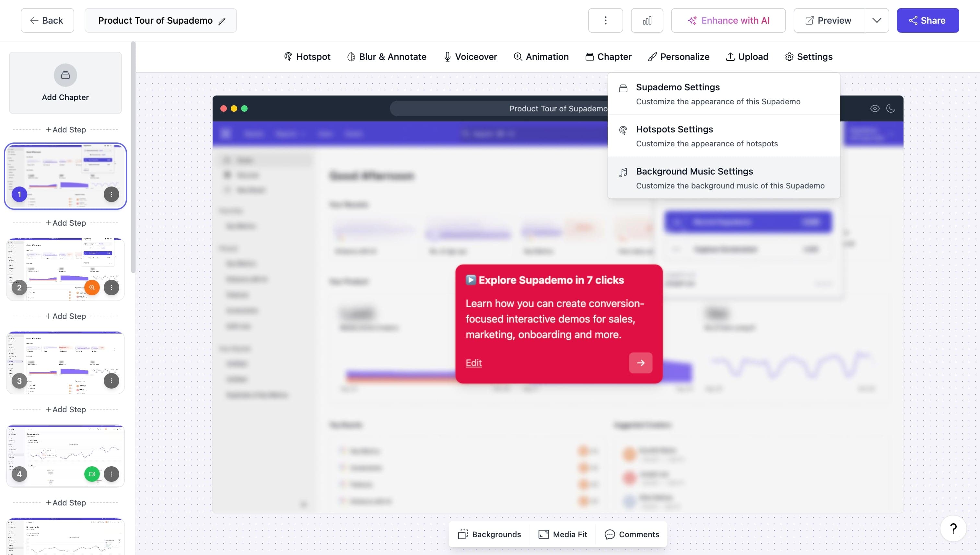Open the analytics bar chart button
Viewport: 980px width, 555px height.
click(647, 20)
